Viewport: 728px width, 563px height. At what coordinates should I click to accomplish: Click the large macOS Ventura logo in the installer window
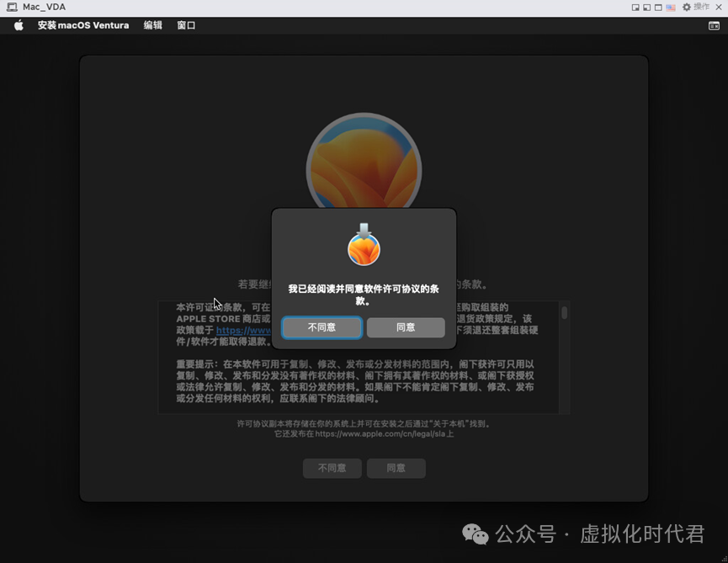click(364, 161)
